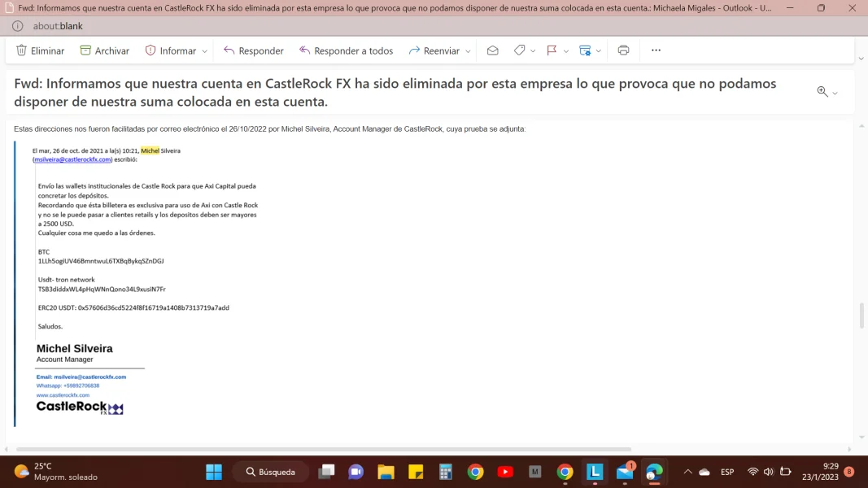Click the Usdt tron wallet address TSB3diddx
Screen dimensions: 868x488
(102, 289)
